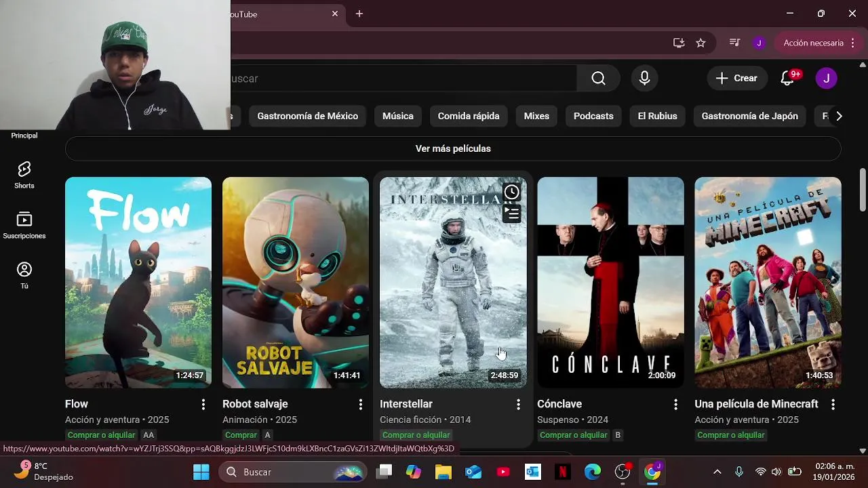This screenshot has width=868, height=488.
Task: Open Netflix from the taskbar
Action: [x=562, y=472]
